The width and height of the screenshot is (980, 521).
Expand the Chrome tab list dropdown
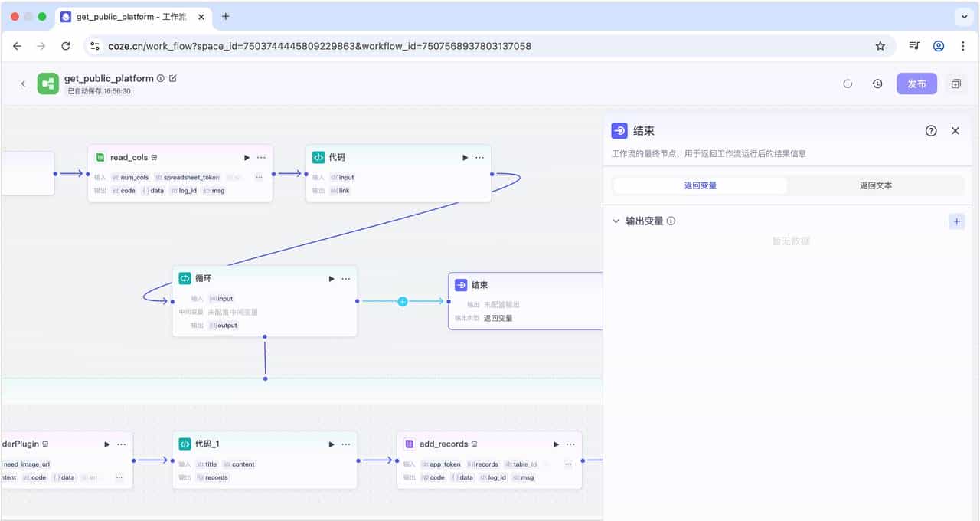pyautogui.click(x=963, y=16)
